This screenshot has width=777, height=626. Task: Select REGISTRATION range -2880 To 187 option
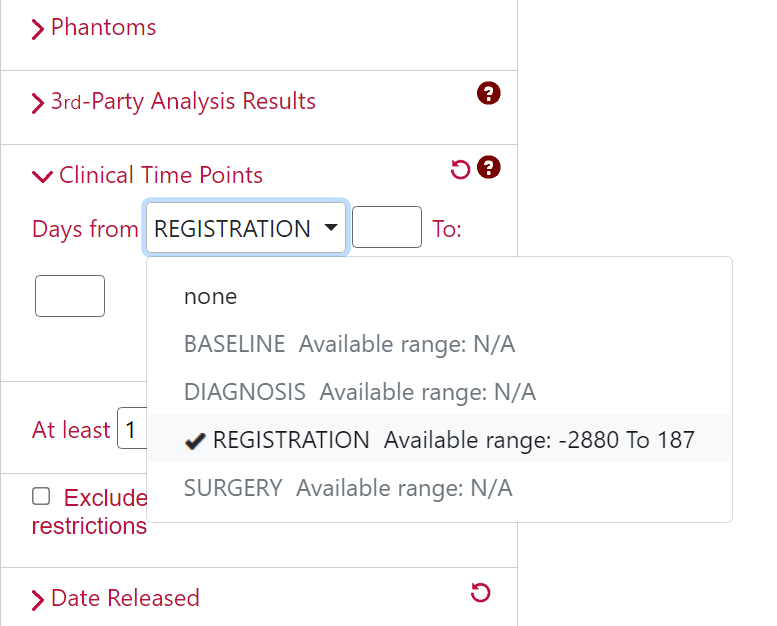[x=440, y=440]
